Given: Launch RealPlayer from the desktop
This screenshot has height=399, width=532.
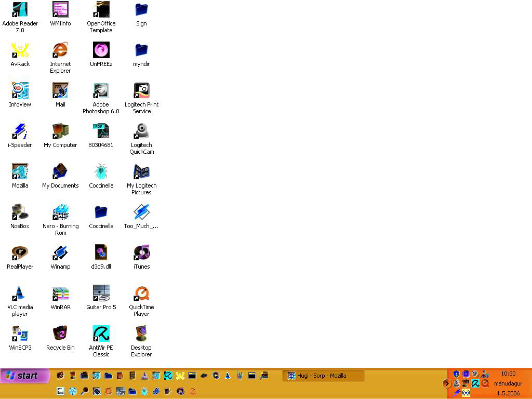Looking at the screenshot, I should [20, 257].
